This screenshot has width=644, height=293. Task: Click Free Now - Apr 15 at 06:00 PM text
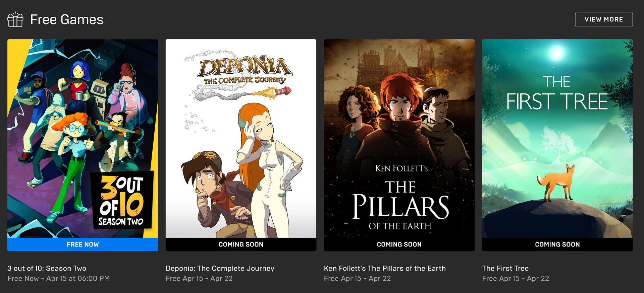click(59, 278)
